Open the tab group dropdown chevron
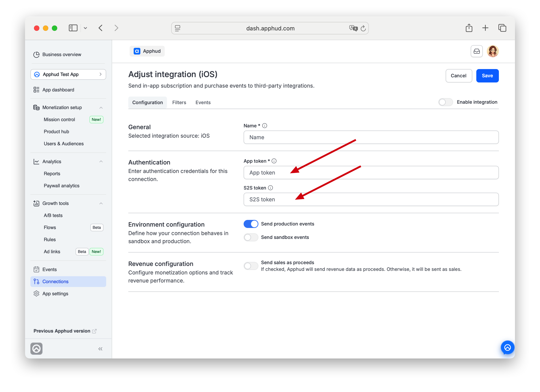 tap(85, 28)
